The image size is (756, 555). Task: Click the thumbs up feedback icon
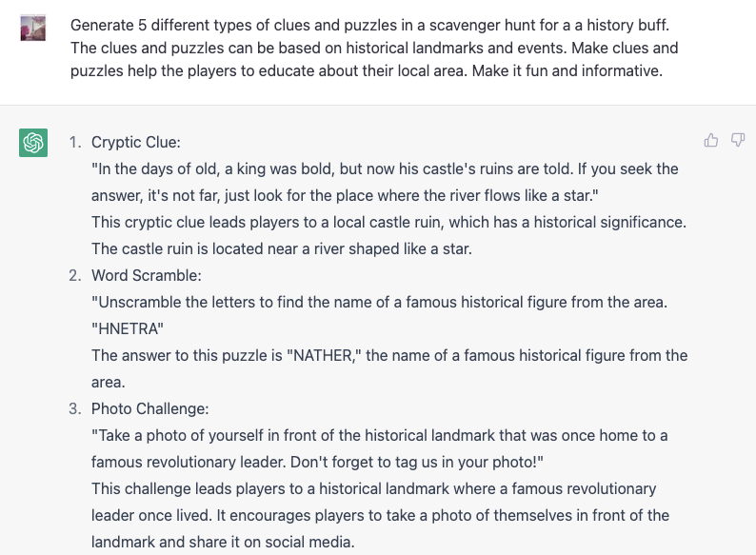point(711,140)
